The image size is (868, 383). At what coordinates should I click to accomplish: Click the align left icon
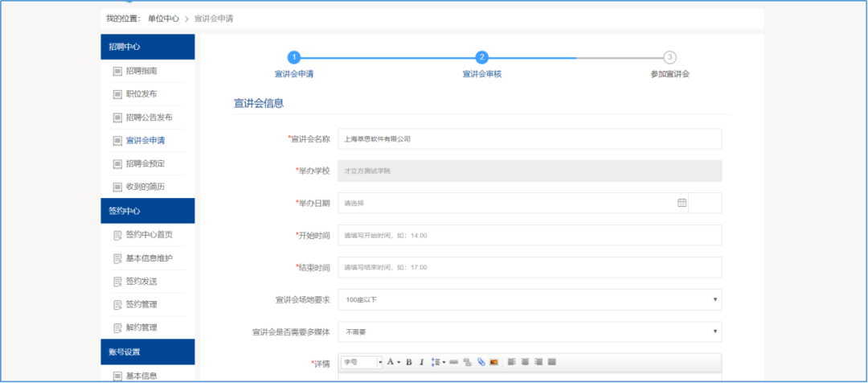click(511, 362)
